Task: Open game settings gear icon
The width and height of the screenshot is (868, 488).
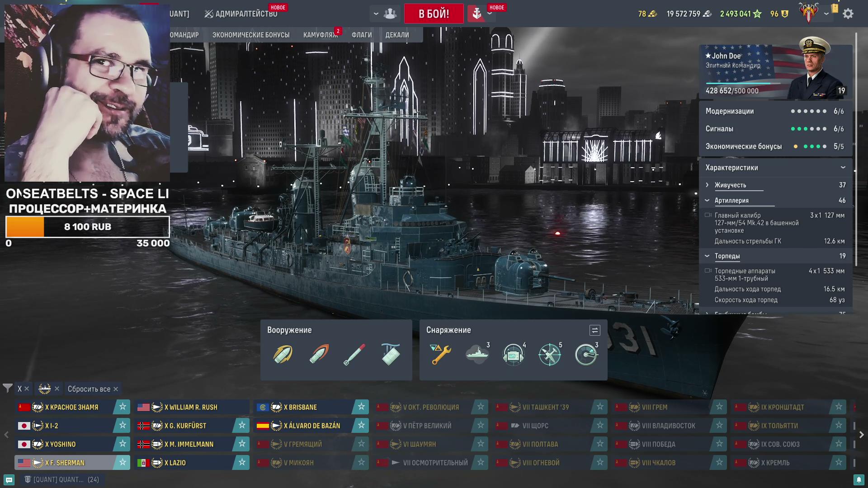Action: [848, 14]
